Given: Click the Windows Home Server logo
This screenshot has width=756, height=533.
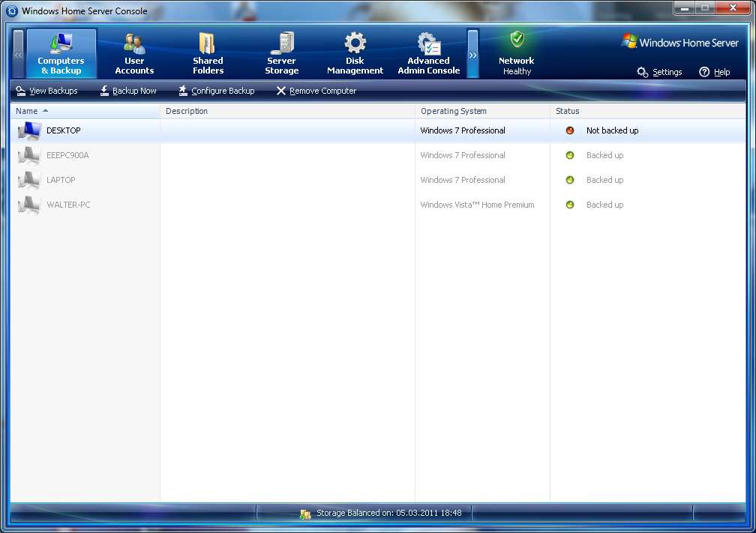Looking at the screenshot, I should [x=680, y=43].
